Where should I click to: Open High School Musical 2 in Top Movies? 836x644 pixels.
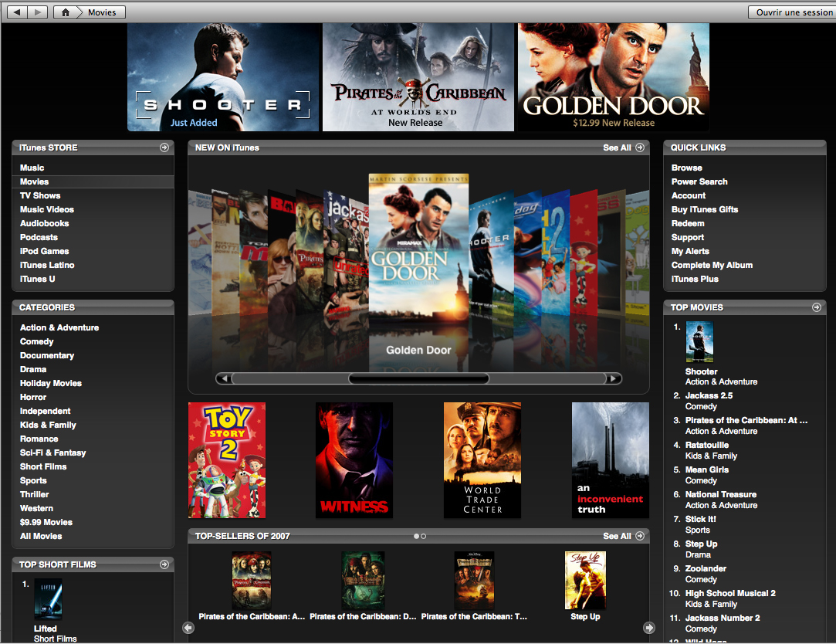coord(730,593)
